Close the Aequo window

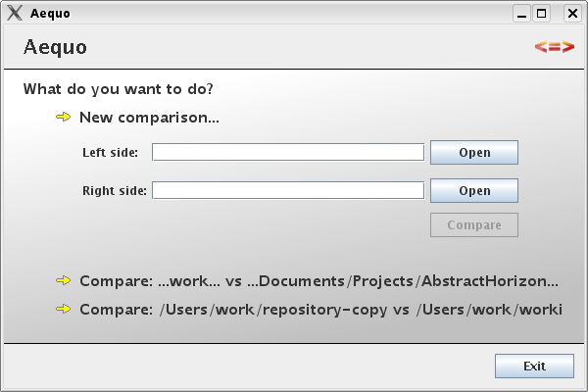tap(572, 14)
